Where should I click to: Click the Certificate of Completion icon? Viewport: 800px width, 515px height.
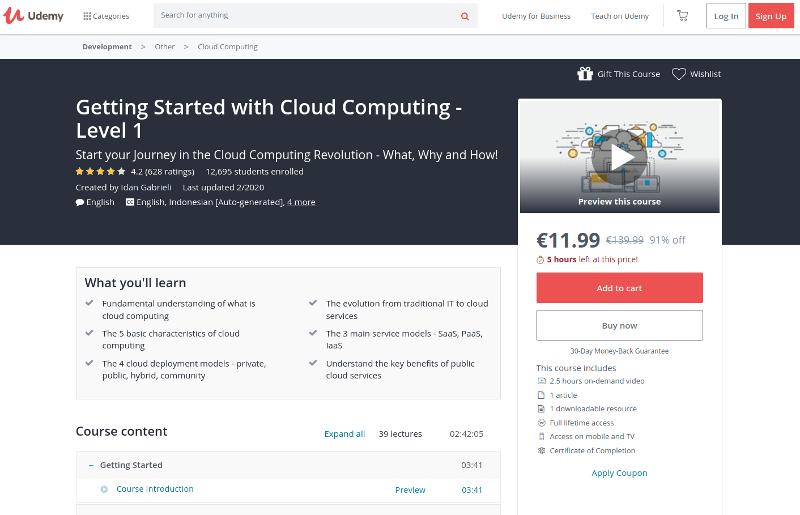tap(541, 450)
